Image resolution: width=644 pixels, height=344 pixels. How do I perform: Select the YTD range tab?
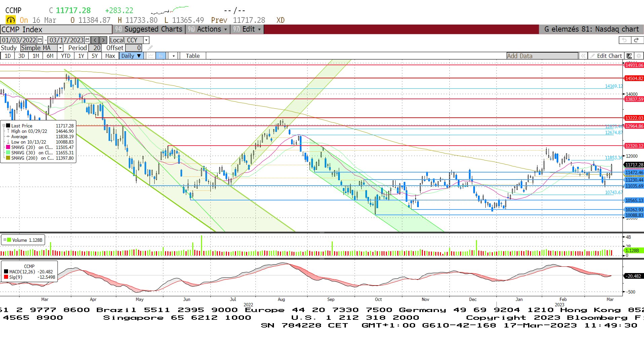pos(66,56)
